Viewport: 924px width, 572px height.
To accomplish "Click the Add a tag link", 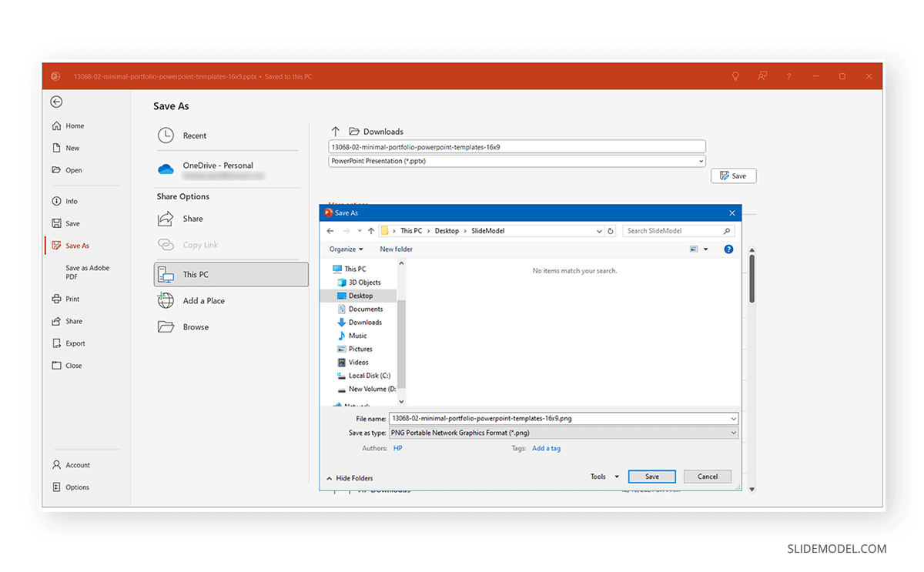I will tap(546, 447).
